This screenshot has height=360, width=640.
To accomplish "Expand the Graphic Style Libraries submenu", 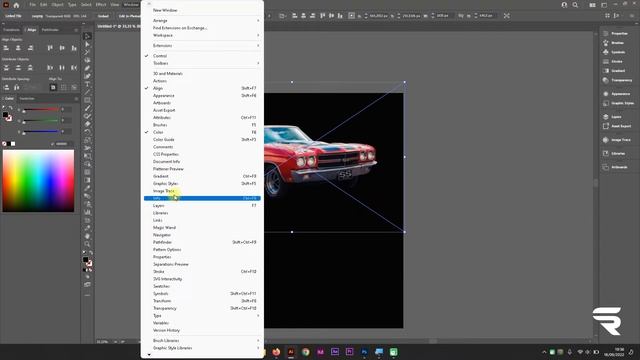I will (x=202, y=348).
